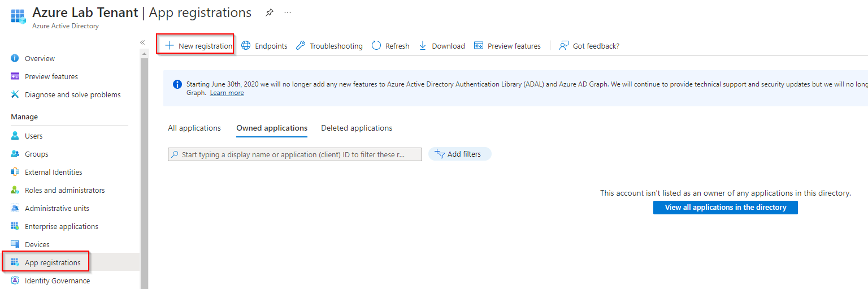Click New registration text
Screen dimensions: 868x289
coord(205,46)
